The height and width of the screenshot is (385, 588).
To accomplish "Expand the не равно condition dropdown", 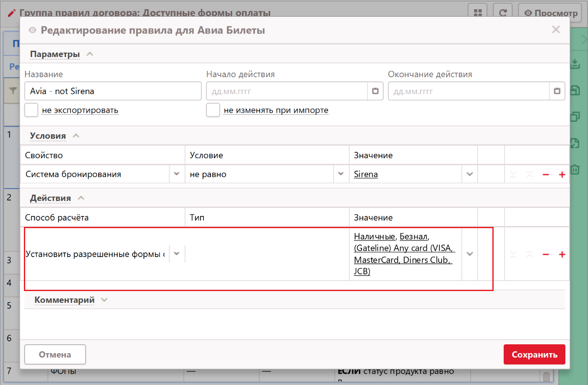I will 341,174.
